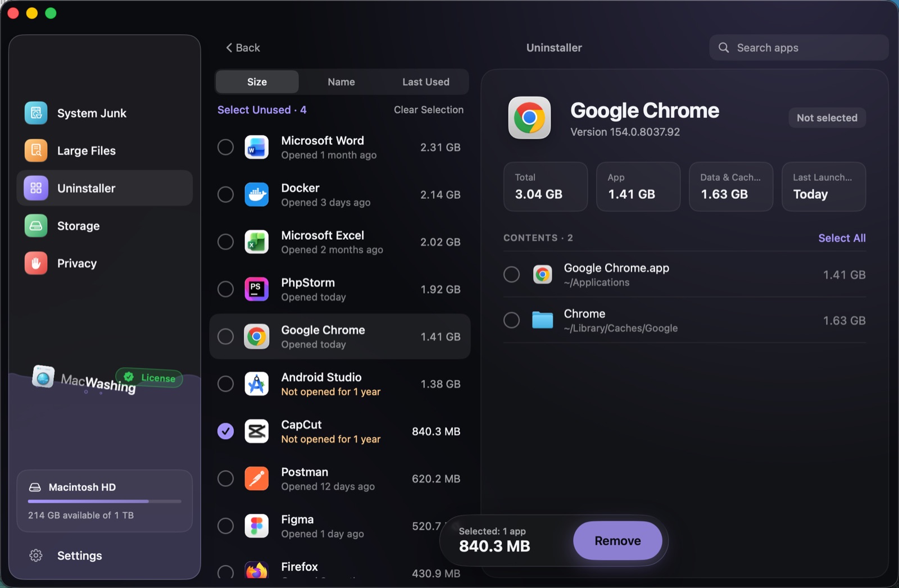Click the Docker app icon
Image resolution: width=899 pixels, height=588 pixels.
pos(257,194)
